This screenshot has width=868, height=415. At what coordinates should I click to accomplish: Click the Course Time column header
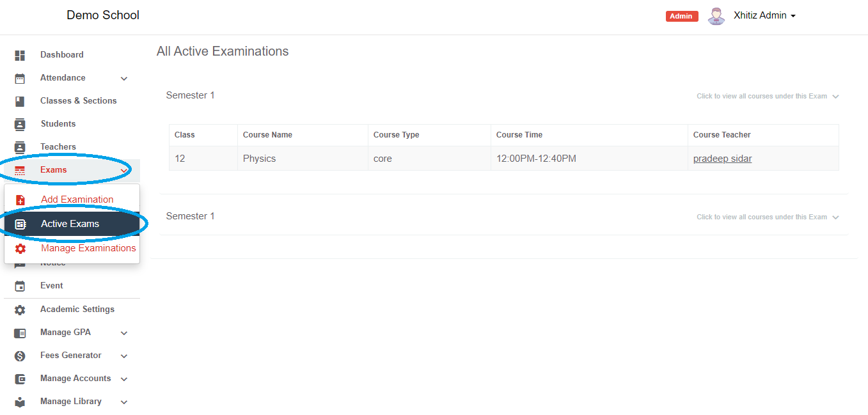coord(590,135)
